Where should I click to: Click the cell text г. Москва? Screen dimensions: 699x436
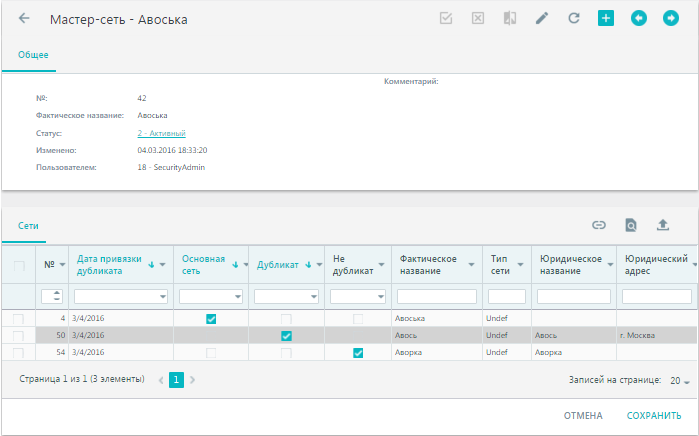pos(637,335)
